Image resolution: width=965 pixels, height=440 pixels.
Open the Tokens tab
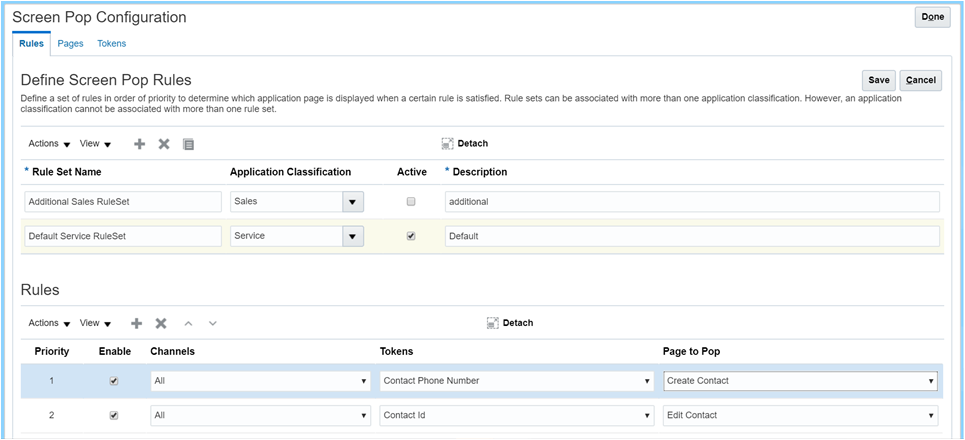click(x=111, y=44)
